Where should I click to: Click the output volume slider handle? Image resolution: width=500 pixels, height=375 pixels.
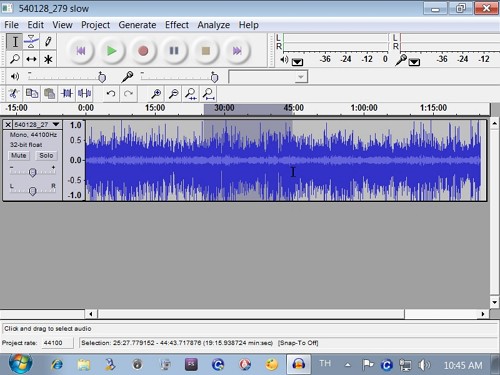(x=102, y=77)
